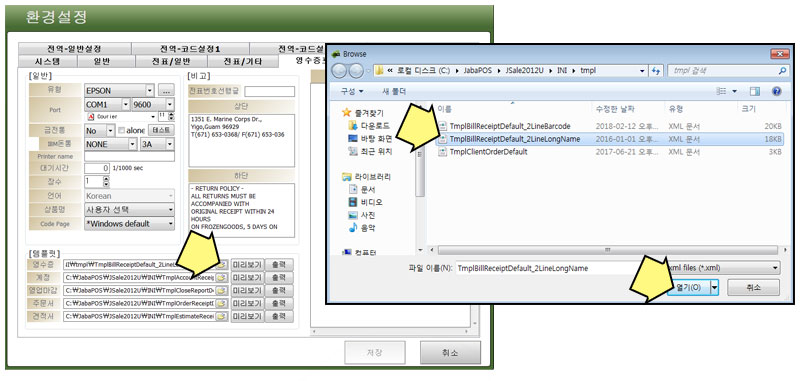Click the 열기(O) open button
The image size is (800, 381).
point(689,288)
